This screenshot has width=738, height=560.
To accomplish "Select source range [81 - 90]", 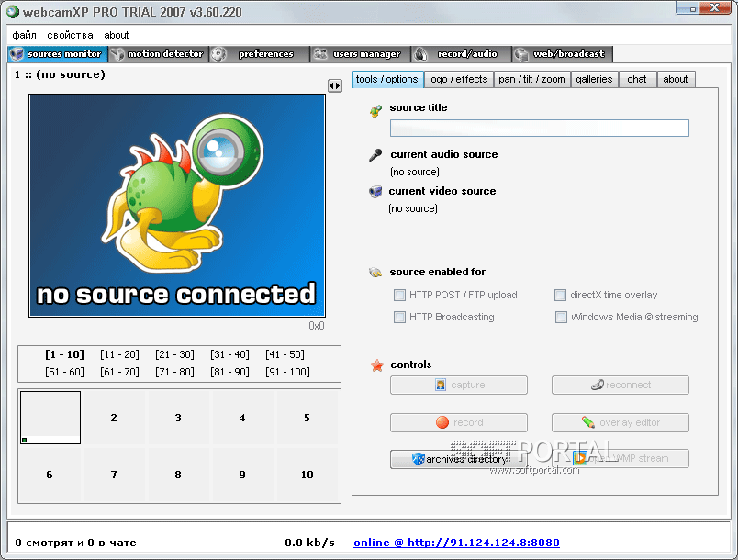I will pos(229,372).
